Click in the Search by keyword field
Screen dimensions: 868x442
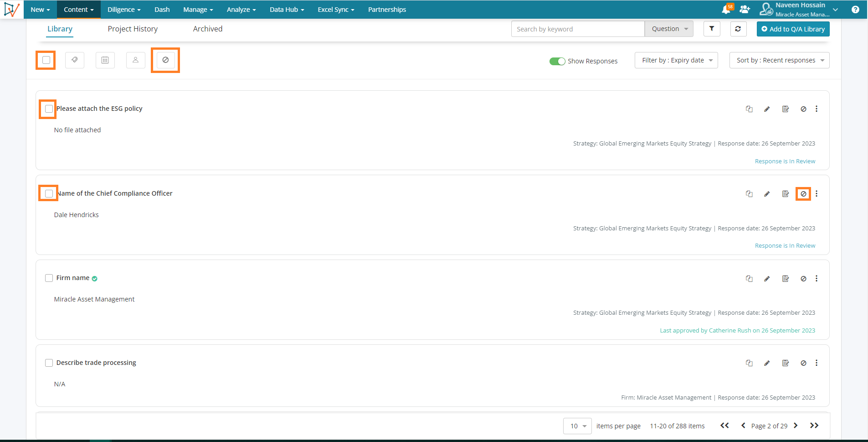tap(578, 29)
